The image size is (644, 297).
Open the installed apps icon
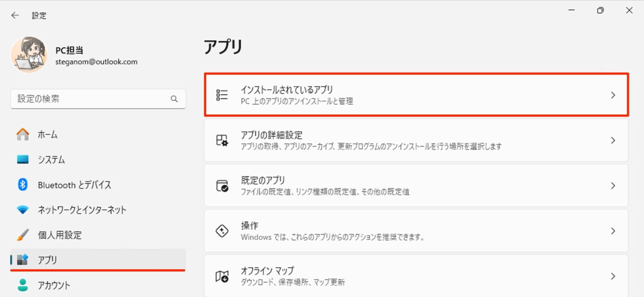pyautogui.click(x=221, y=95)
